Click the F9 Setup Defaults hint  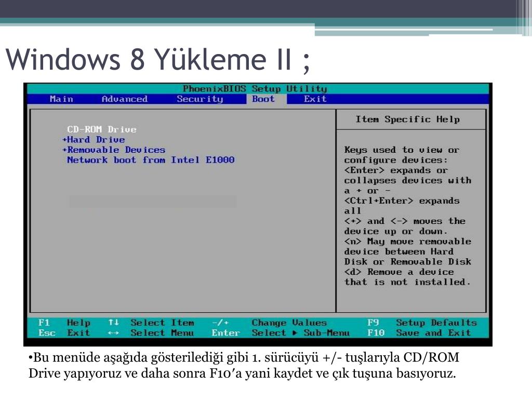(x=422, y=323)
